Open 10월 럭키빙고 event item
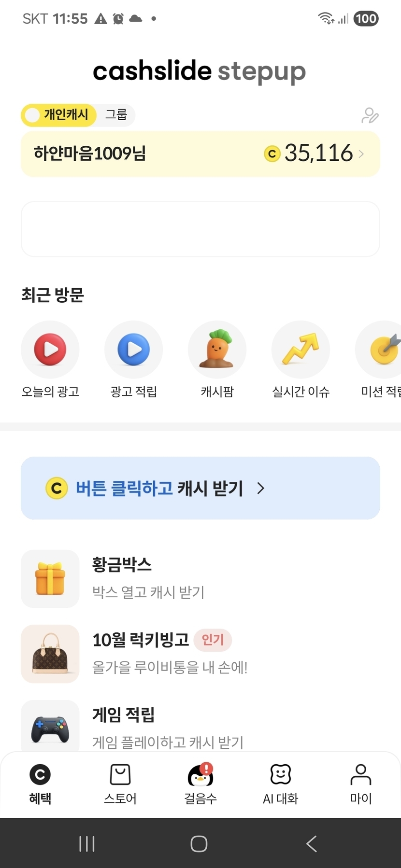Viewport: 401px width, 868px height. (x=140, y=654)
